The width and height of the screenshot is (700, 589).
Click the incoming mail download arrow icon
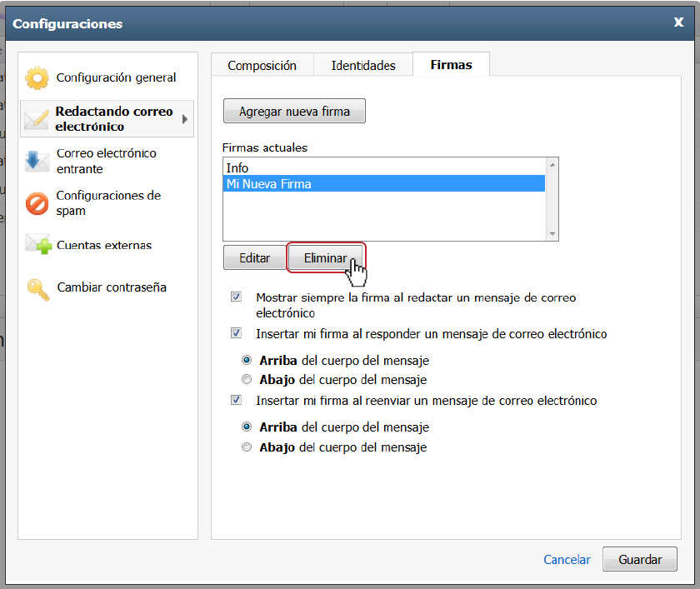(37, 161)
